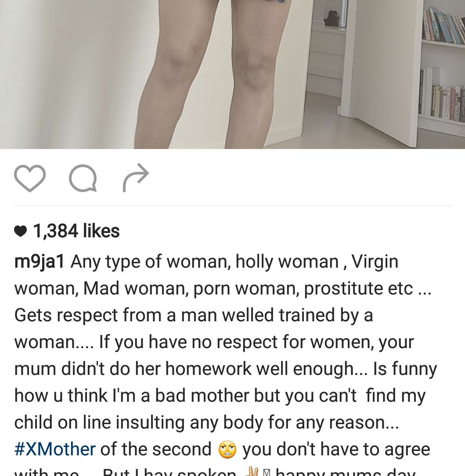
Task: Open comments via the speech bubble icon
Action: click(x=83, y=178)
